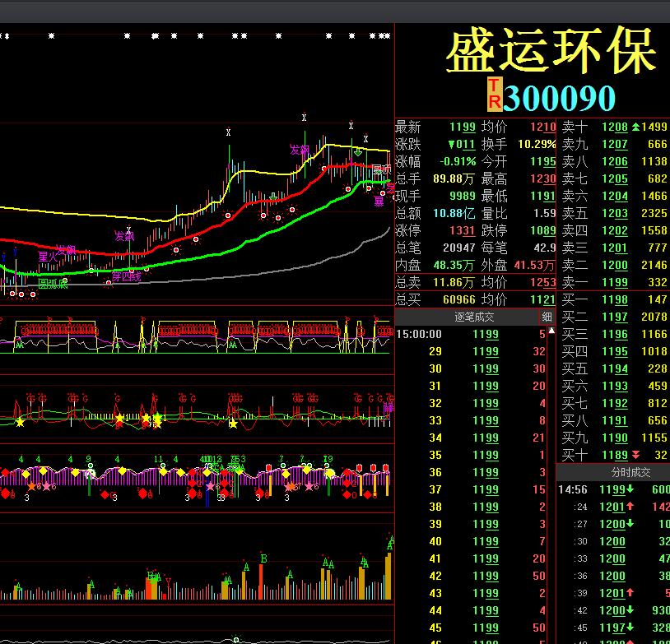The image size is (670, 644).
Task: Click the 跌停 price 1089
Action: tap(542, 230)
